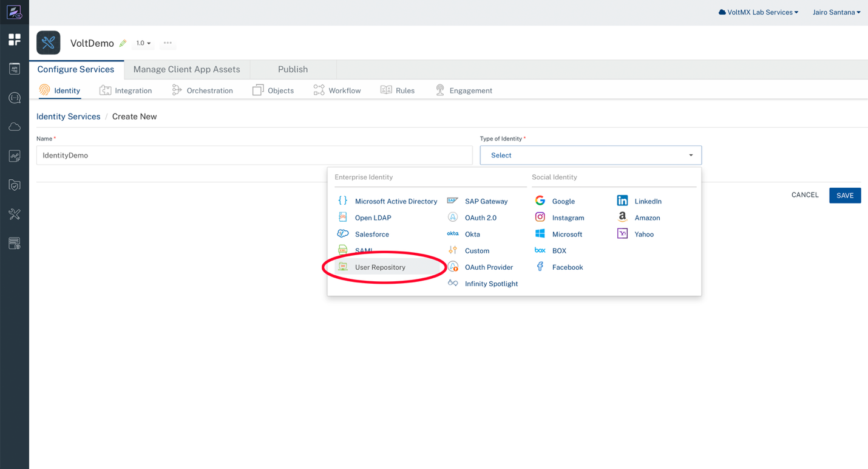The height and width of the screenshot is (469, 868).
Task: Select Microsoft under Social Identity
Action: pyautogui.click(x=558, y=234)
